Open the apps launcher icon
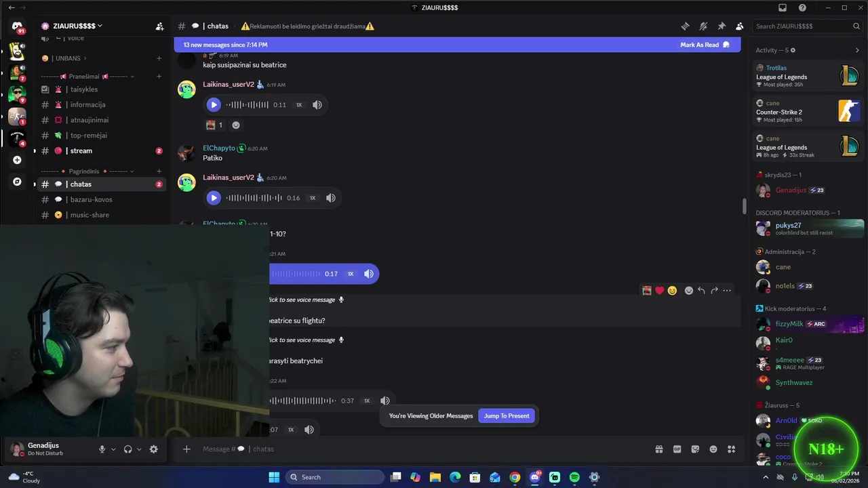 731,449
